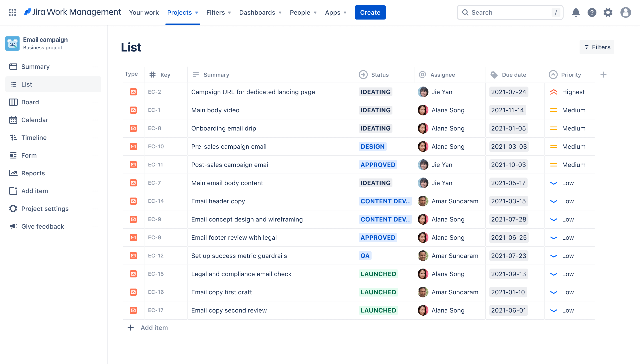Click the Your work menu item
Viewport: 640px width, 364px height.
(x=144, y=12)
